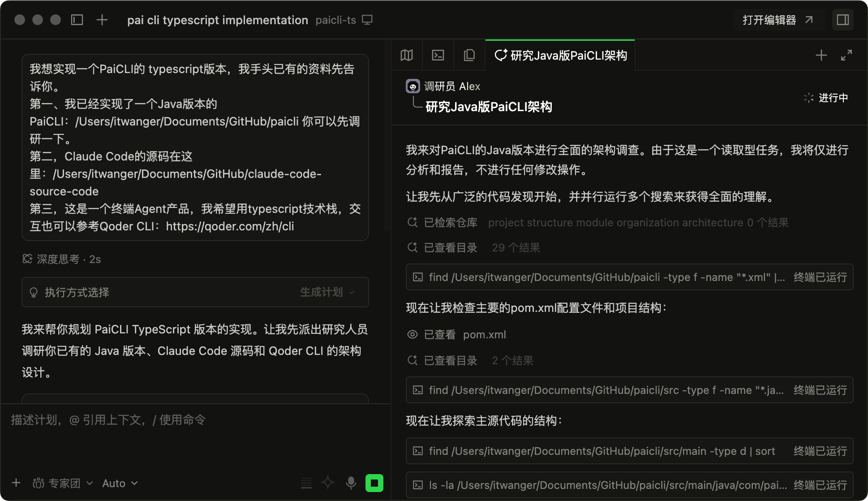The height and width of the screenshot is (501, 868).
Task: Toggle the right side panel icon
Action: (843, 20)
